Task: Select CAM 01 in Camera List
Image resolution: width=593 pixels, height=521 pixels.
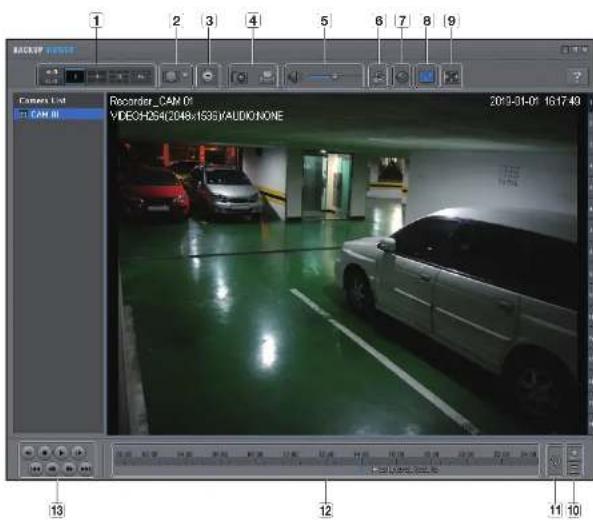Action: click(59, 114)
